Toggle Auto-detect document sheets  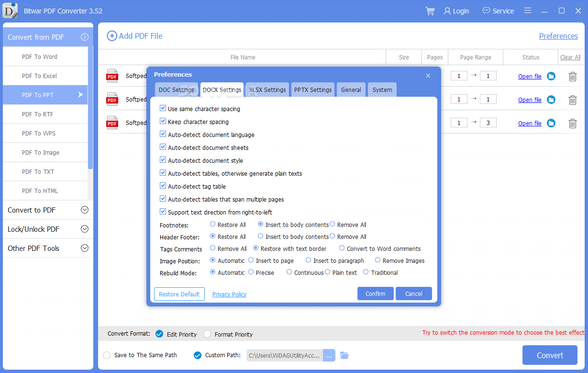(163, 147)
